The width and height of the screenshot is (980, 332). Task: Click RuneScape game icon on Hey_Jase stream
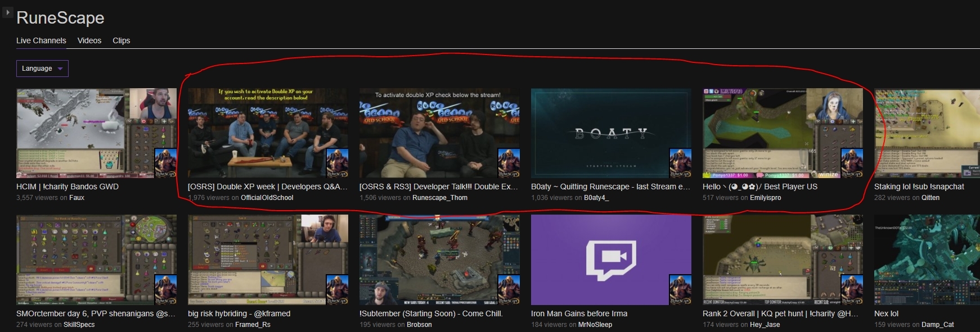[852, 289]
